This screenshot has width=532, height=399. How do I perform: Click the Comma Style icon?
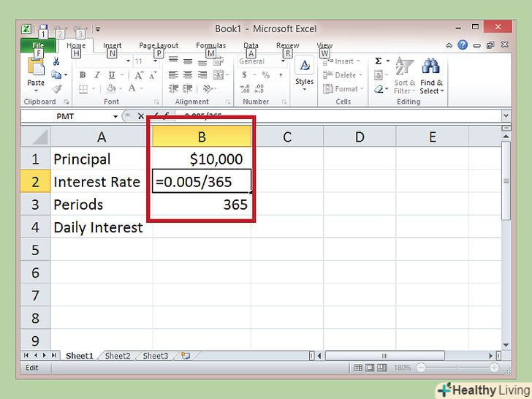281,75
